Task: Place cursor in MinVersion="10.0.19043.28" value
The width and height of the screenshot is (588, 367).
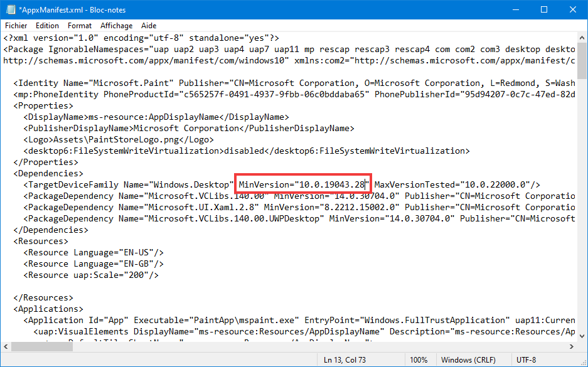Action: (x=304, y=184)
